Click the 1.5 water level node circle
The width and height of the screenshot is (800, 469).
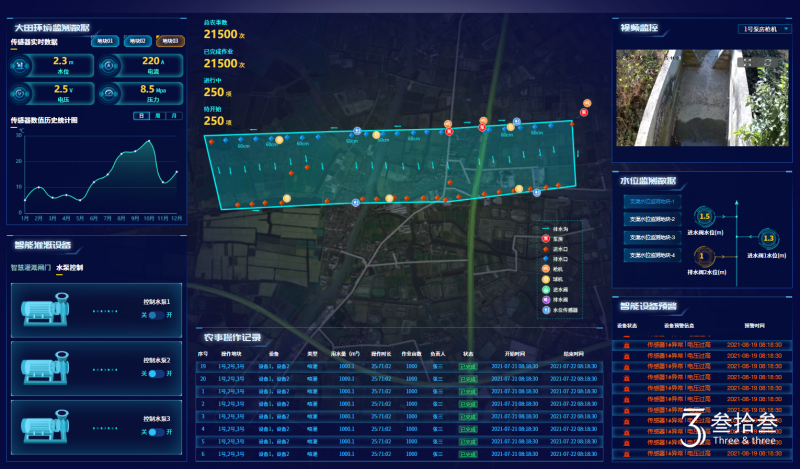[x=704, y=216]
